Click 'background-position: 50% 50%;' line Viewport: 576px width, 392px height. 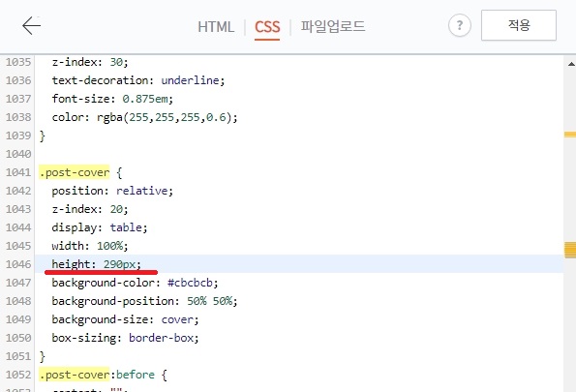tap(145, 301)
